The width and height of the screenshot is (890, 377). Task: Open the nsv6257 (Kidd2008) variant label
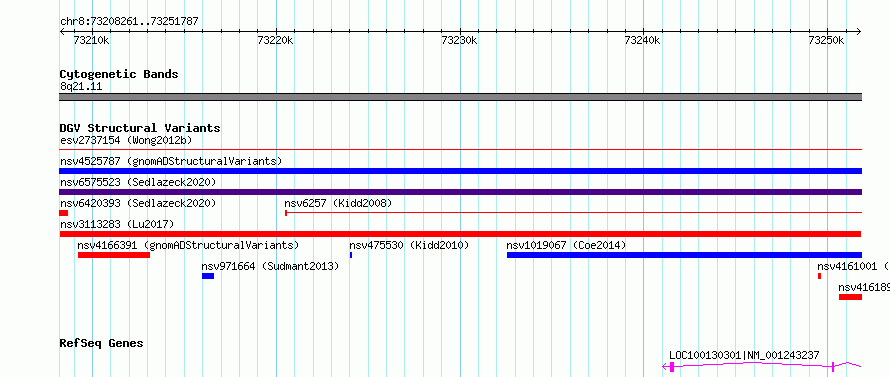tap(338, 203)
